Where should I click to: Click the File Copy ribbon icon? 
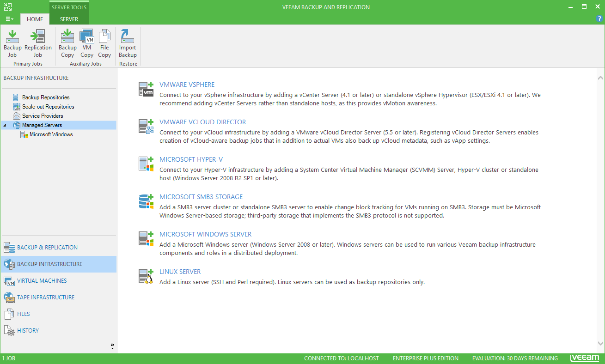coord(105,36)
